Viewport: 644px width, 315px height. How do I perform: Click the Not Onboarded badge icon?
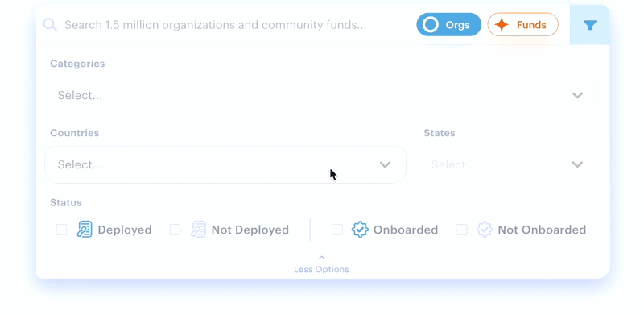(x=485, y=230)
